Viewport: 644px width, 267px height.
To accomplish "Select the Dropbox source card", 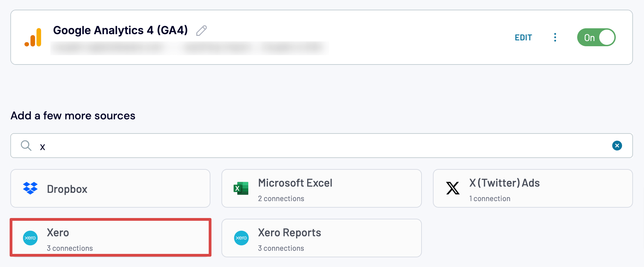I will [x=110, y=188].
